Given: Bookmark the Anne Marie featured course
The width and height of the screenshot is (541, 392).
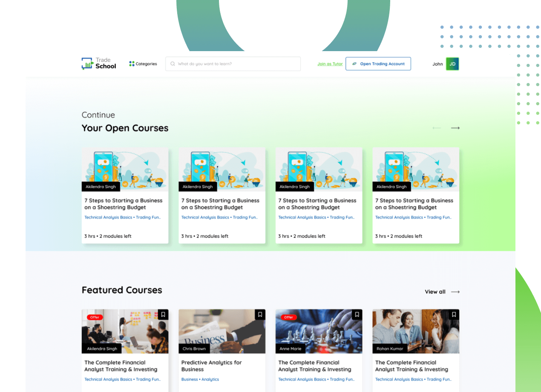Looking at the screenshot, I should point(357,314).
